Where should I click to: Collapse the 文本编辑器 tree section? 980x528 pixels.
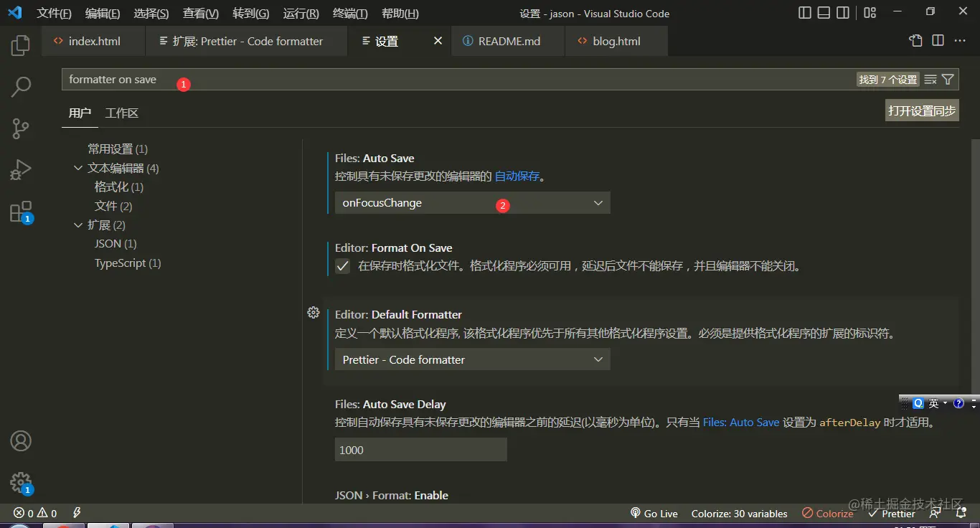coord(78,168)
